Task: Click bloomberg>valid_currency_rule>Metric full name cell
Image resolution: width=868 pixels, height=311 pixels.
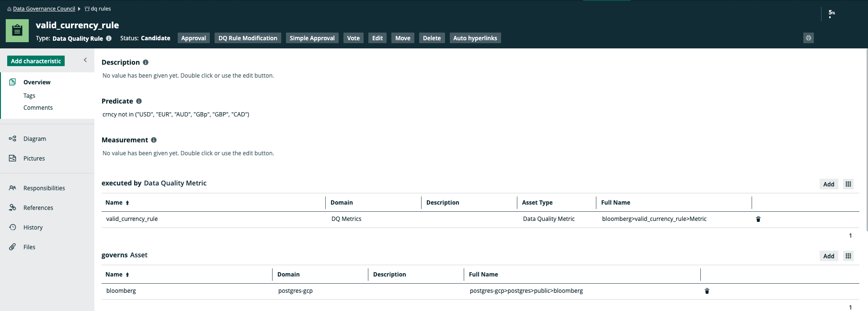Action: [654, 219]
